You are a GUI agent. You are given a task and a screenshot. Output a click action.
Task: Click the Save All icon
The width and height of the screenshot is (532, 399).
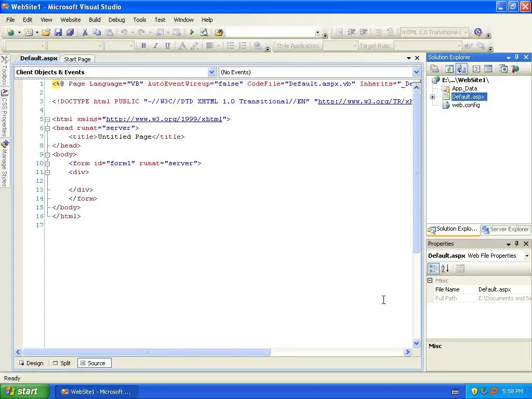[70, 32]
